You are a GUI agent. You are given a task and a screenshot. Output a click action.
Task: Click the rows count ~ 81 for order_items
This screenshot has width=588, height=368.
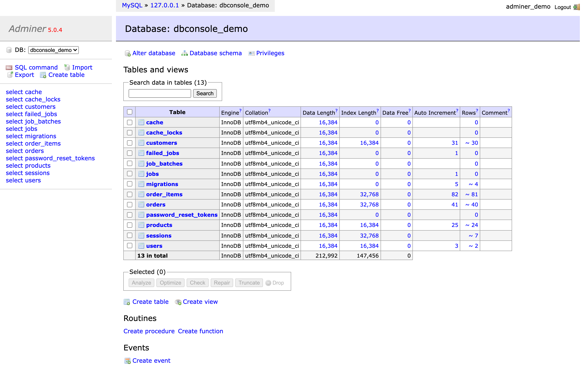(x=472, y=194)
